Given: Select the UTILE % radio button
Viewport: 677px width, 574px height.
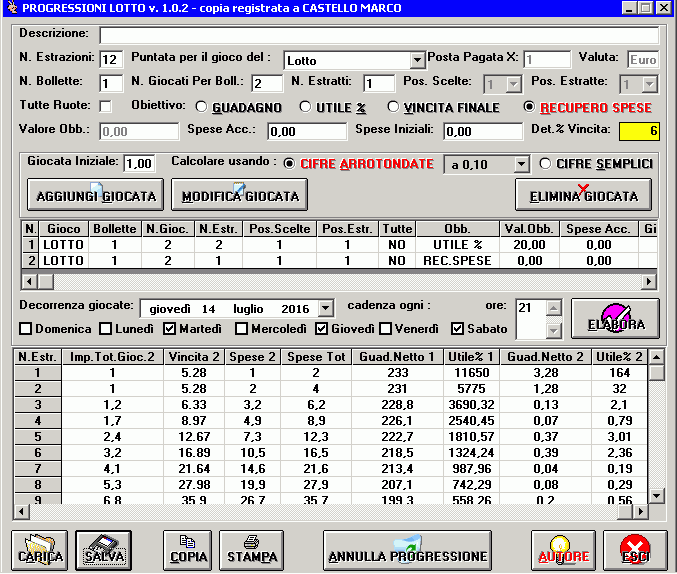Looking at the screenshot, I should [x=305, y=106].
